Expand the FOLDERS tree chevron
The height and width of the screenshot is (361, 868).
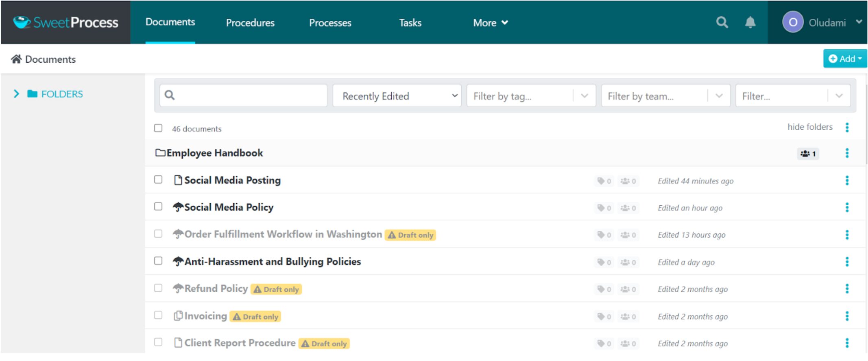click(16, 94)
